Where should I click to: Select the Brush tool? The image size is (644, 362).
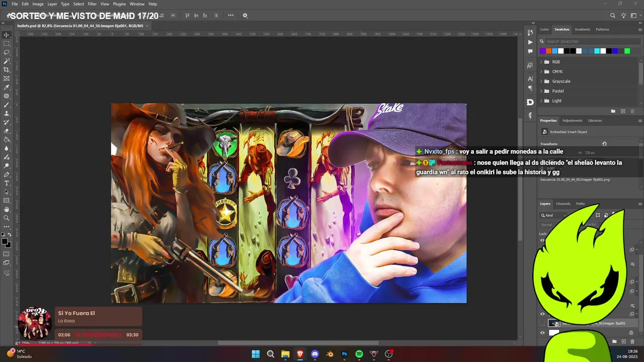(7, 105)
